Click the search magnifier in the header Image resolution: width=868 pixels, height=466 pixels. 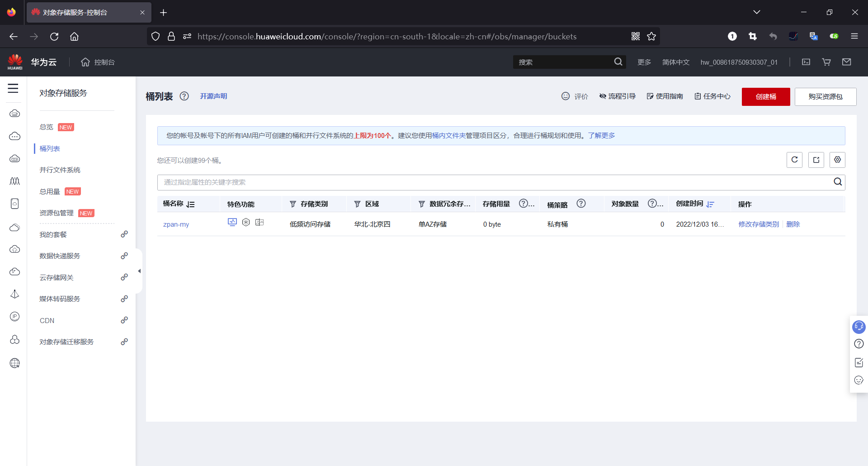[x=618, y=62]
